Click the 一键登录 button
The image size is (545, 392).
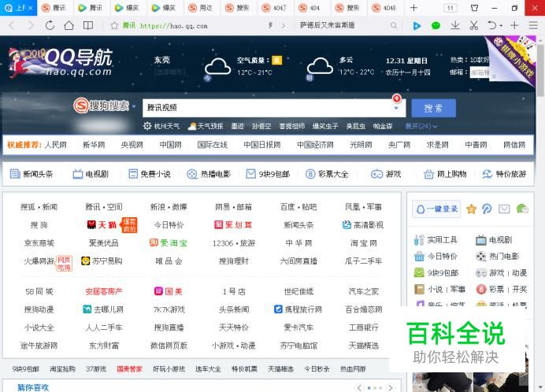pos(436,209)
